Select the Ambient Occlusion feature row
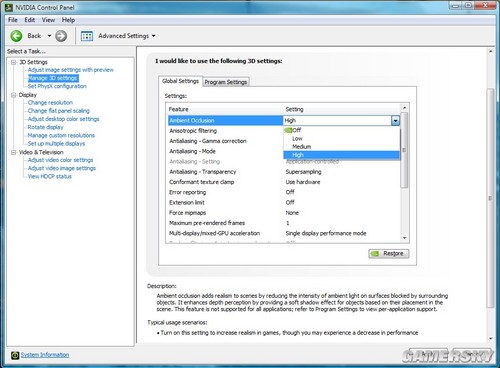 pos(225,121)
